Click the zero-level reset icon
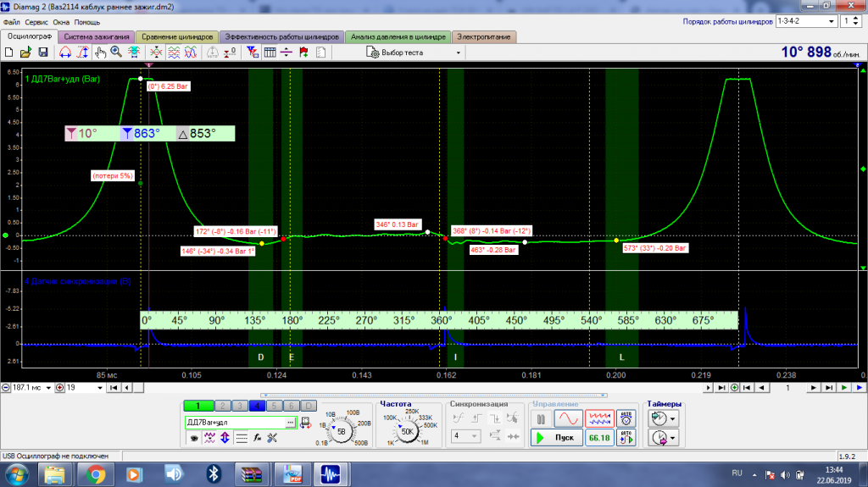Screen dimensions: 868x487 pyautogui.click(x=230, y=53)
